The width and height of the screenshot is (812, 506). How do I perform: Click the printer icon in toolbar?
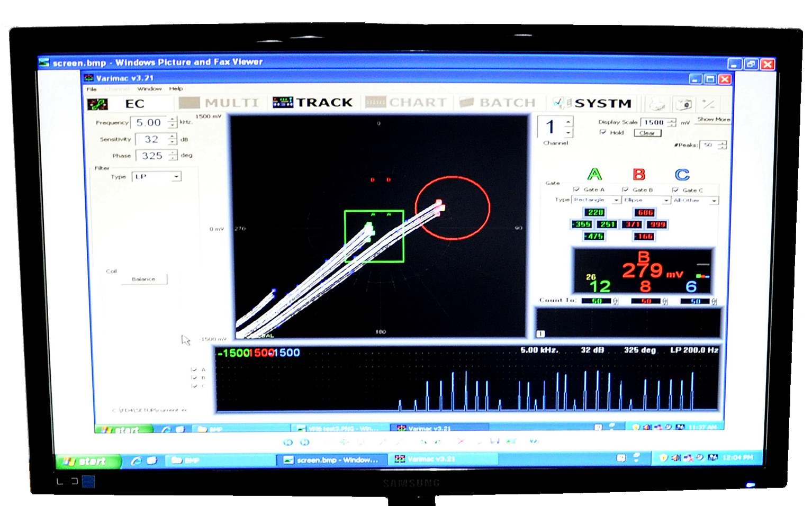point(657,104)
